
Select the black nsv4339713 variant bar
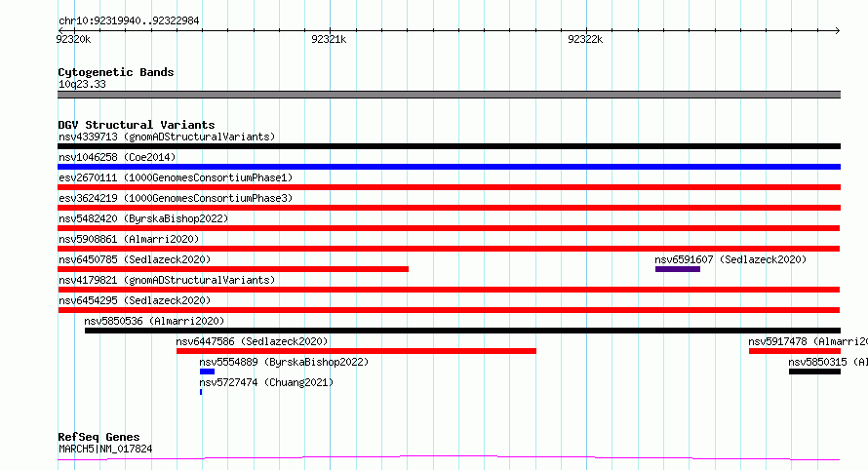449,146
